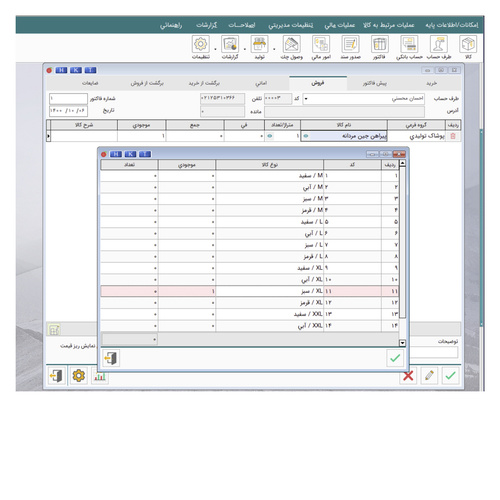Click the تاریخ date field
The image size is (500, 500).
(x=68, y=111)
